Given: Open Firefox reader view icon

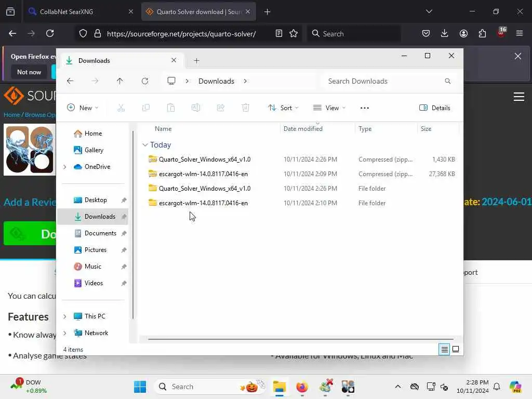Looking at the screenshot, I should pos(279,33).
